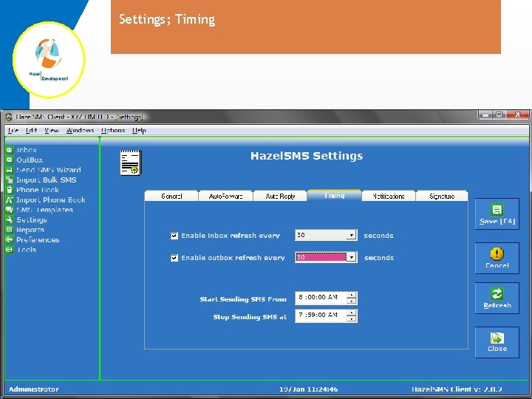
Task: Open the File menu
Action: 13,130
